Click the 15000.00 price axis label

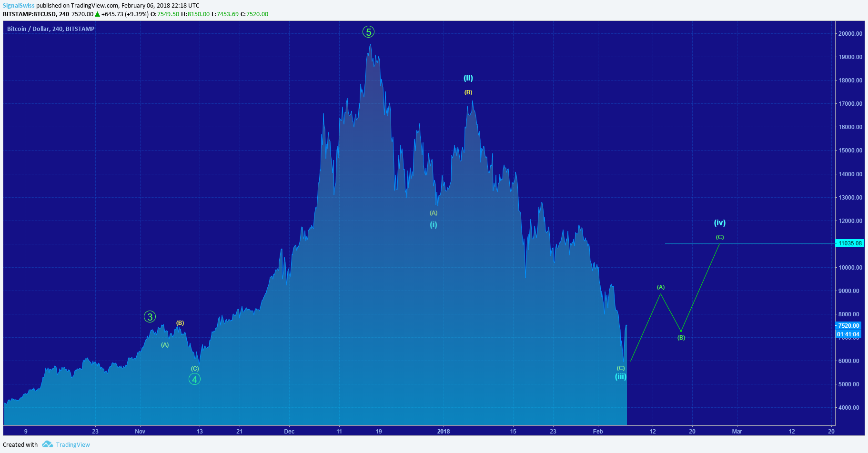850,151
